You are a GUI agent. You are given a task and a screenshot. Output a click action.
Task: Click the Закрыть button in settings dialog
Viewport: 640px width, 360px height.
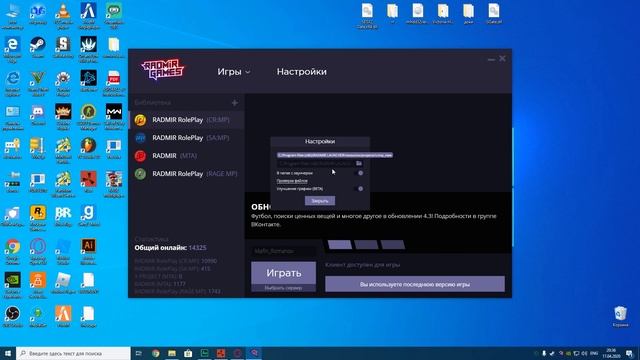(x=320, y=201)
